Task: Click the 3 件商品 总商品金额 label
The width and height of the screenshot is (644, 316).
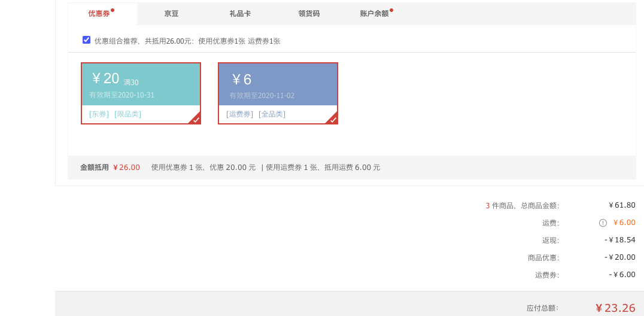Action: (523, 205)
